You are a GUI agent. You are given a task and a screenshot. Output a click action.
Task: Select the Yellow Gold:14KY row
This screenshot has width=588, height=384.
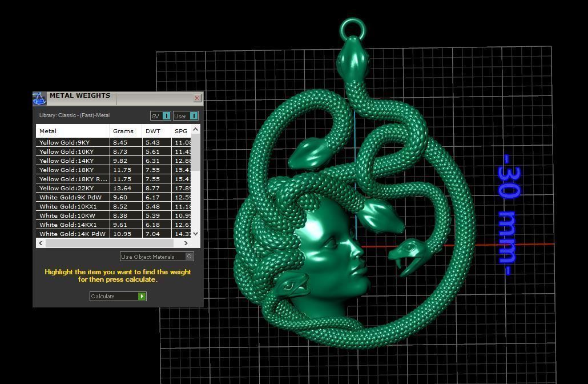tap(114, 161)
